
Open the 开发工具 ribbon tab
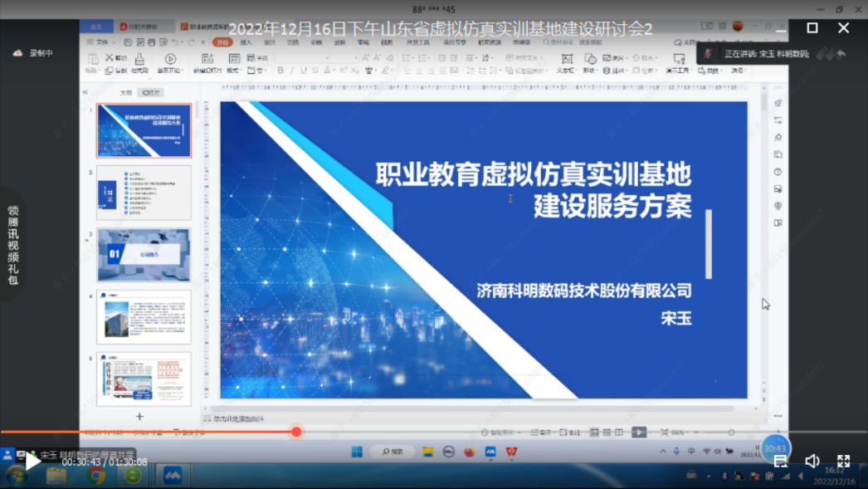click(418, 42)
